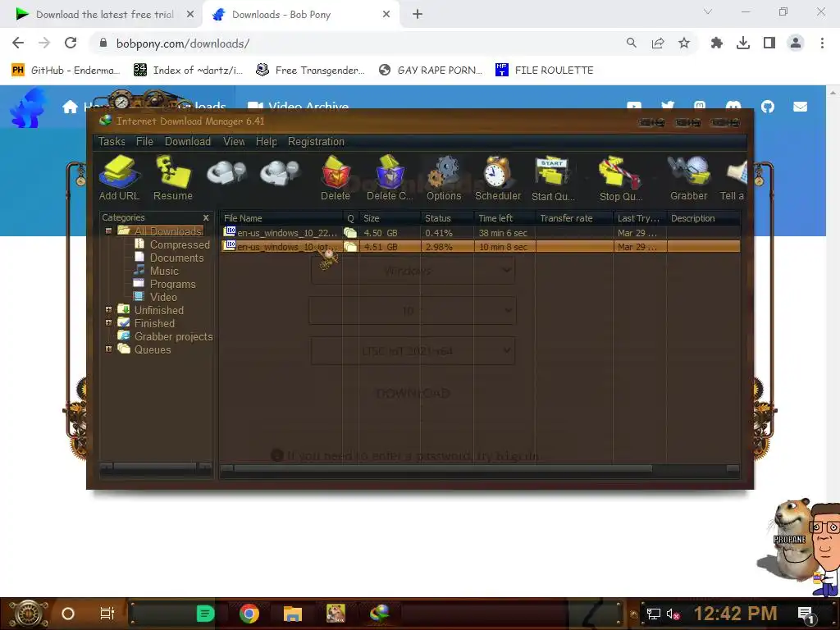The image size is (840, 630).
Task: Reload the bobpony.com page
Action: pyautogui.click(x=71, y=43)
